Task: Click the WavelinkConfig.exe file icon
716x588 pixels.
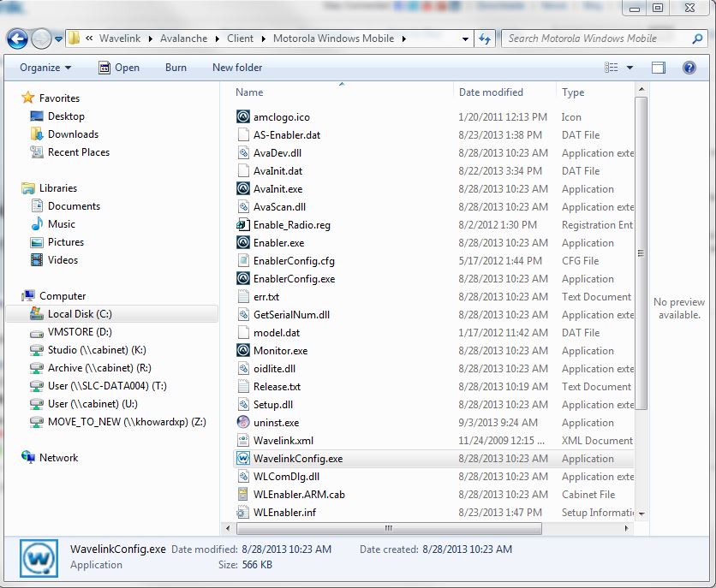Action: coord(243,459)
